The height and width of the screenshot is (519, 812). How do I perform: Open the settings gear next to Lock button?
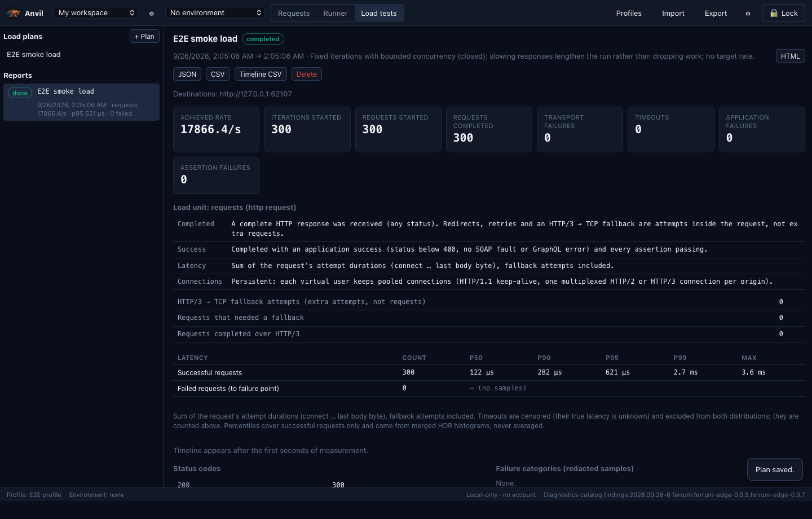pyautogui.click(x=748, y=14)
